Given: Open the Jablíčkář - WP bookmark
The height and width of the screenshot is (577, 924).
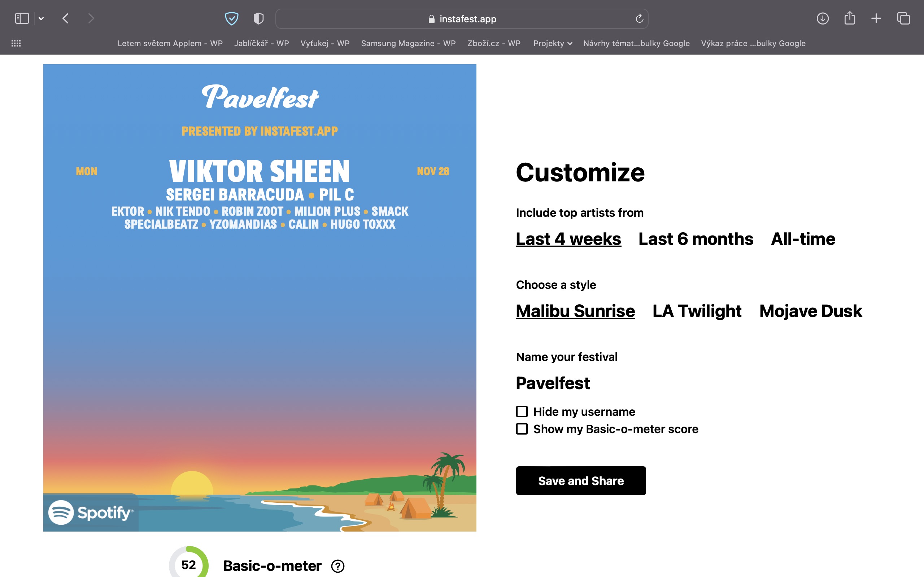Looking at the screenshot, I should [261, 43].
